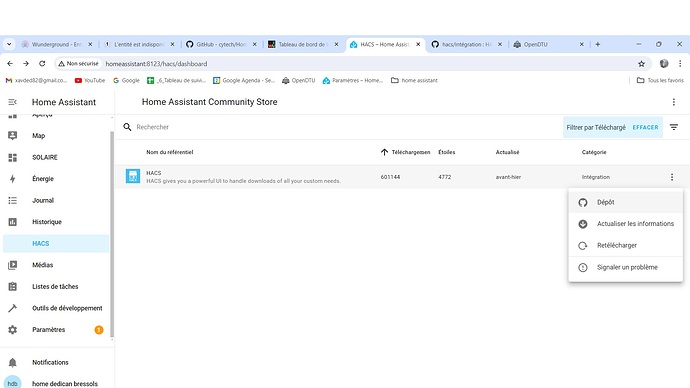Sort by Actualisé column header
The image size is (690, 388).
coord(507,152)
